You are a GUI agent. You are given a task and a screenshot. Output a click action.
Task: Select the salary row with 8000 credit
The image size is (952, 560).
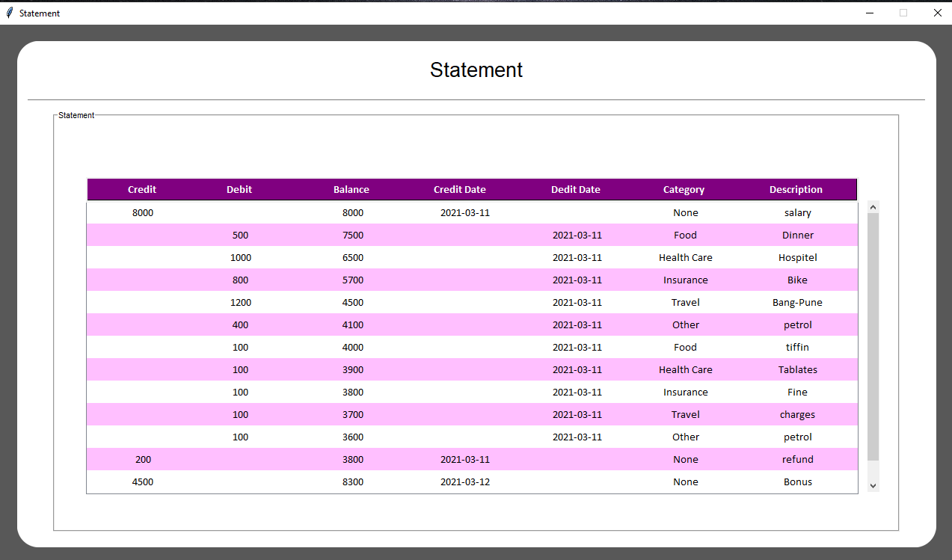click(471, 213)
